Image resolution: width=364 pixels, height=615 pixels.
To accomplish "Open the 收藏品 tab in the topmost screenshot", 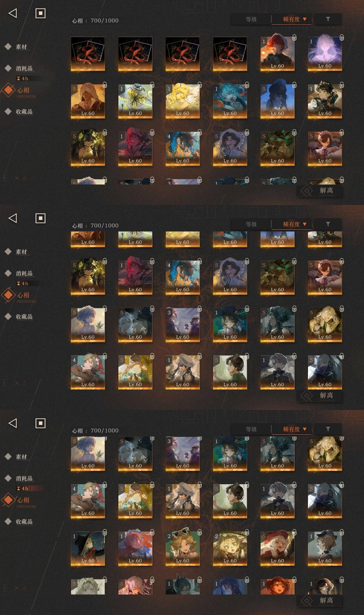I will [24, 112].
